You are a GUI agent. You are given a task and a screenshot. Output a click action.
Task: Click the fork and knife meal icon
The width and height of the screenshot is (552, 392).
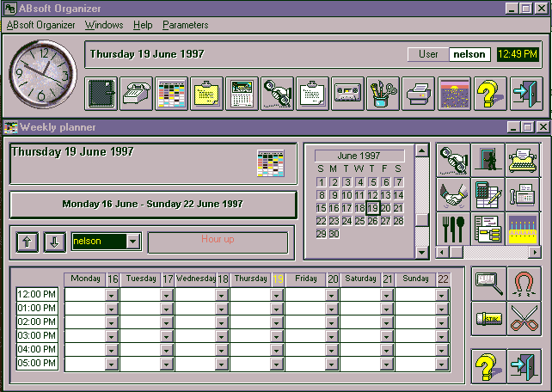(x=453, y=228)
